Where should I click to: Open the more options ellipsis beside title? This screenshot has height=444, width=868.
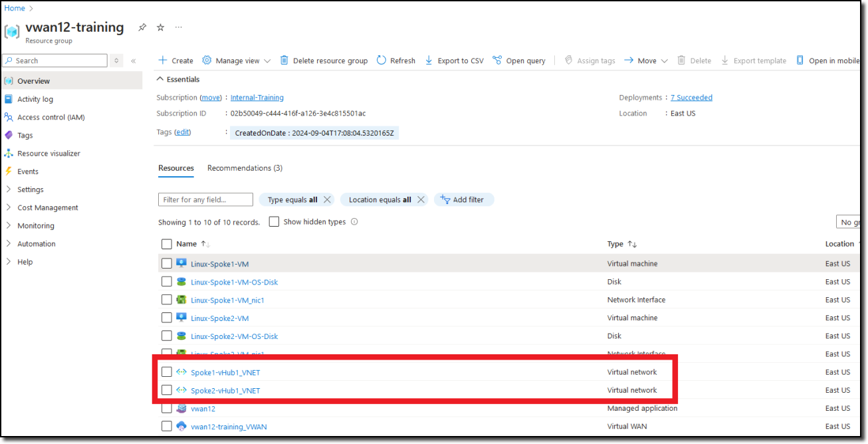click(x=178, y=27)
